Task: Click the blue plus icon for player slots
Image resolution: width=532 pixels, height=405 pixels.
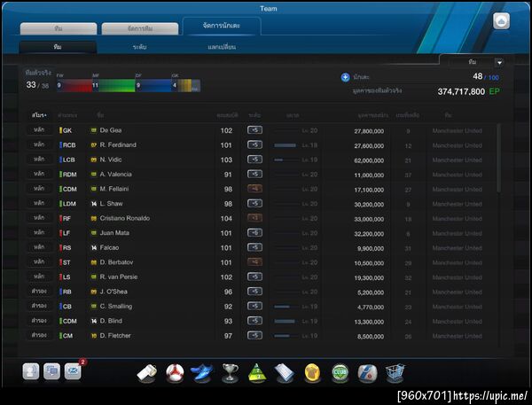Action: point(345,77)
